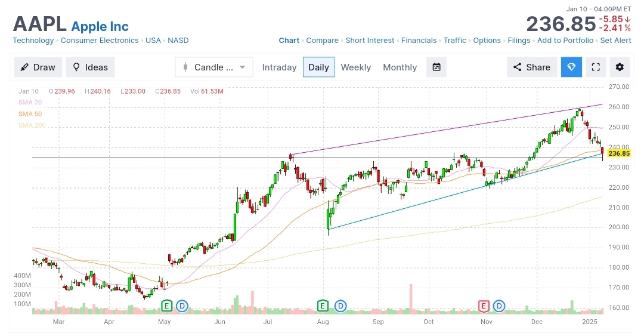This screenshot has height=336, width=644.
Task: Switch to the Intraday timeframe
Action: (279, 67)
